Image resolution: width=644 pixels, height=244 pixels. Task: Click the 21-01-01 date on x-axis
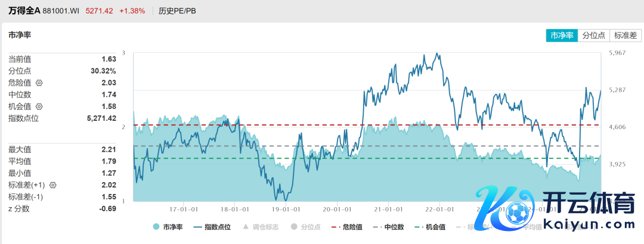(388, 209)
